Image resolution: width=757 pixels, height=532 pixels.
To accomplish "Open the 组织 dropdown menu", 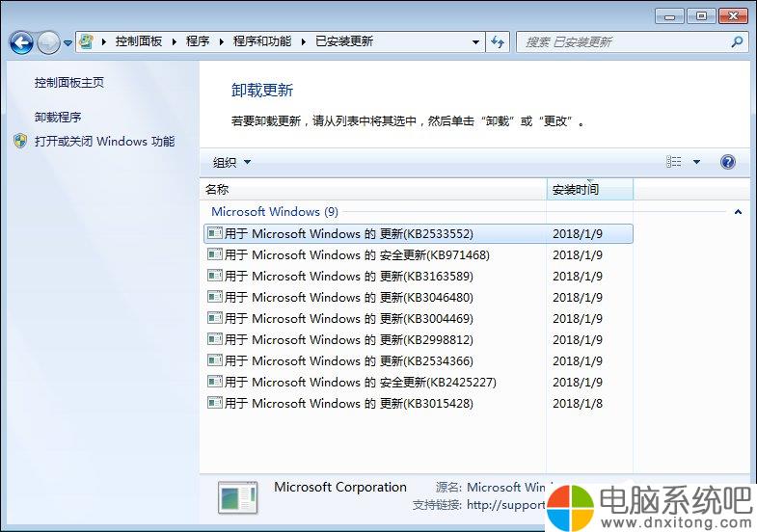I will coord(231,162).
